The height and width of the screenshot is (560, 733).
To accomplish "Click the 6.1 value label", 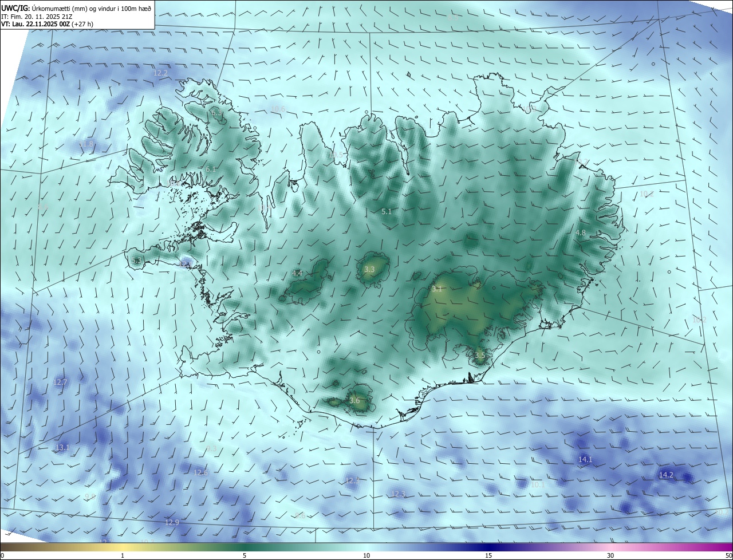I will pyautogui.click(x=211, y=169).
